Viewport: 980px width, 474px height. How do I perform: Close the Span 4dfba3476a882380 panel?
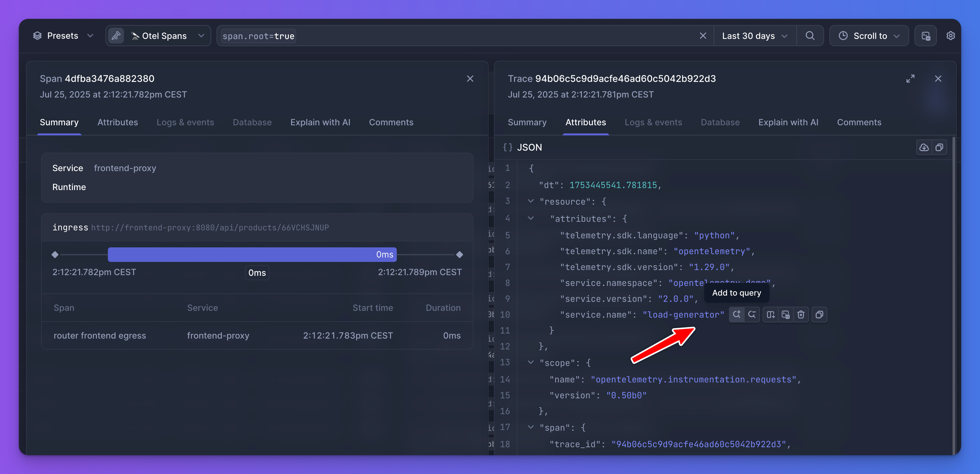pos(470,79)
